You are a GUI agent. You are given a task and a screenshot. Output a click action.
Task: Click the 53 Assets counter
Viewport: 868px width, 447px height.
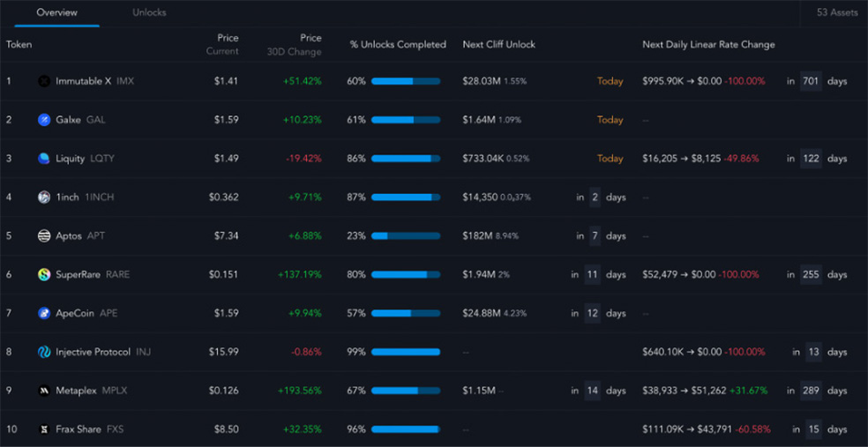click(837, 12)
